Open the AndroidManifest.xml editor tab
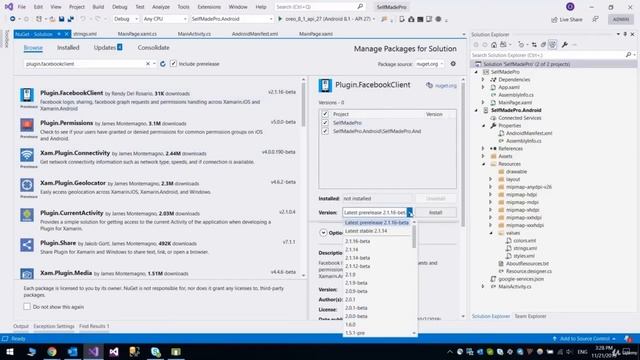 coord(255,34)
